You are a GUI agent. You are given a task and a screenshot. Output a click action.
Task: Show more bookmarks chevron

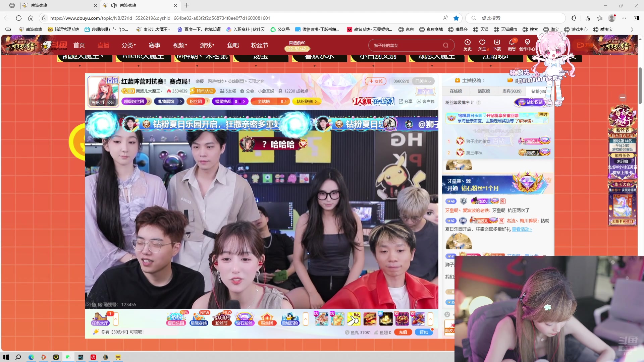click(632, 29)
